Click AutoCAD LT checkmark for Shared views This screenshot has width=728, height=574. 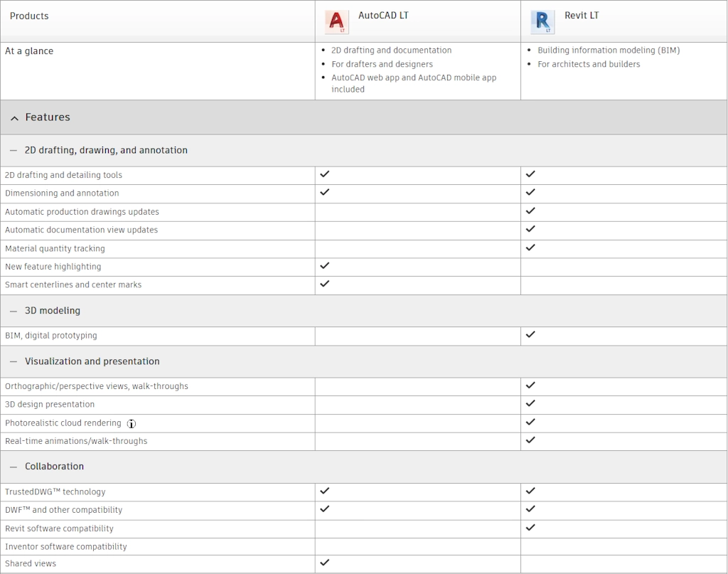click(325, 563)
